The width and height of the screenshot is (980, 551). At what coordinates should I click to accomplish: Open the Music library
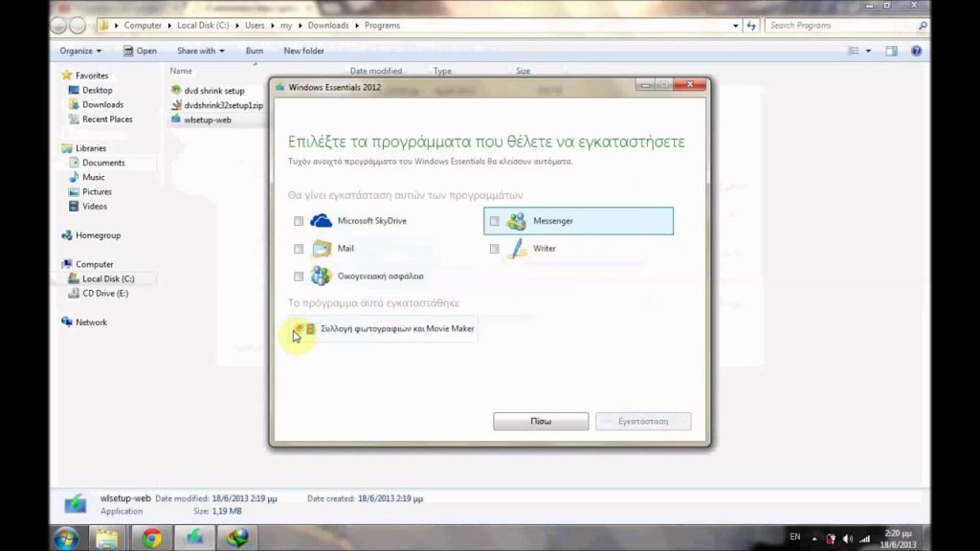point(93,177)
